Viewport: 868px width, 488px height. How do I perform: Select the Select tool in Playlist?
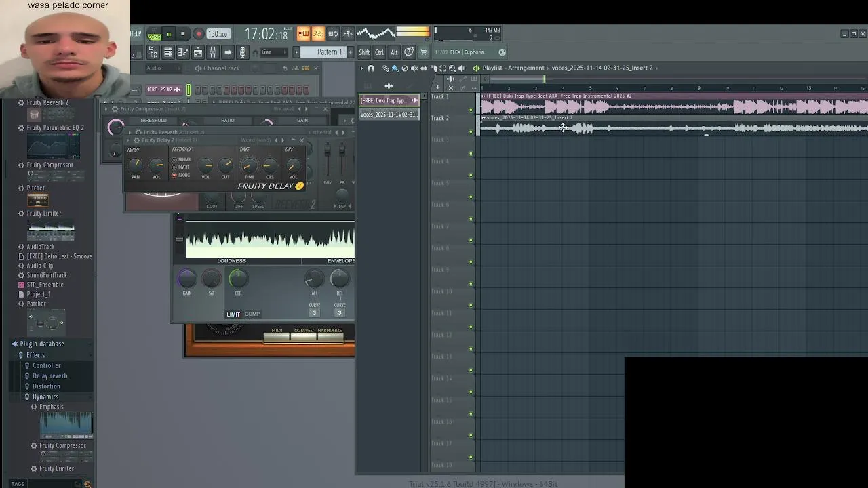click(443, 68)
